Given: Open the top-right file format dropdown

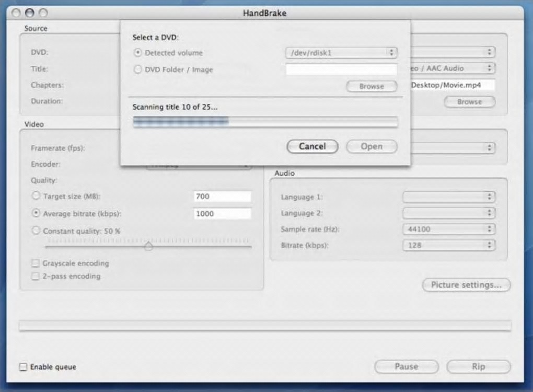Looking at the screenshot, I should click(453, 52).
